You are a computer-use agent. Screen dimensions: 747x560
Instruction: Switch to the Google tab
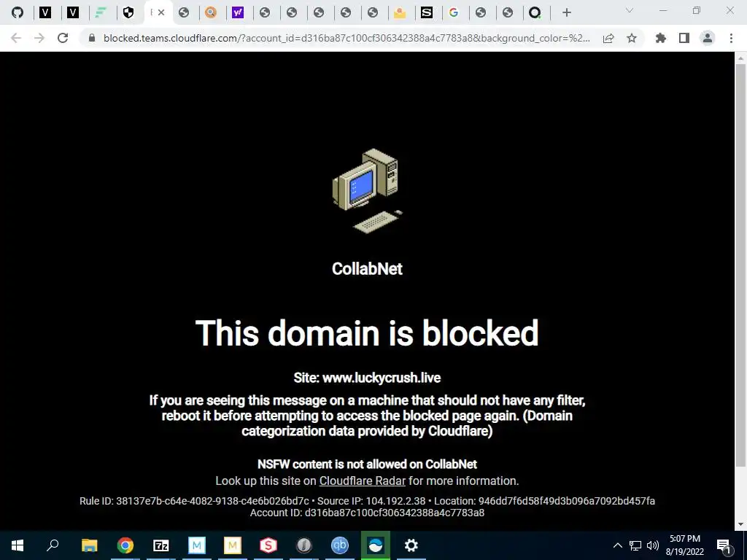454,13
